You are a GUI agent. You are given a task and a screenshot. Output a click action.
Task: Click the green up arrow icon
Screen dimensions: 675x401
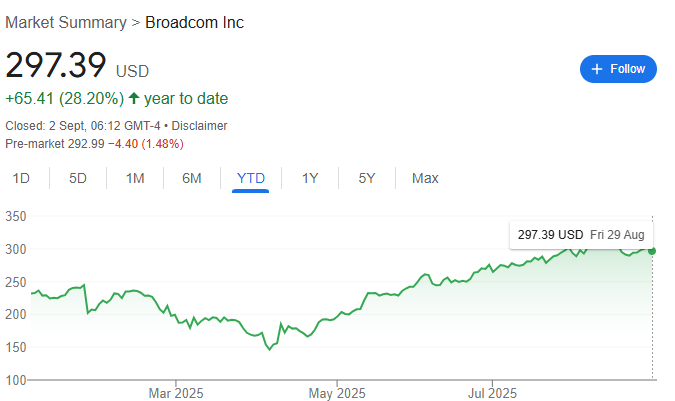point(134,98)
